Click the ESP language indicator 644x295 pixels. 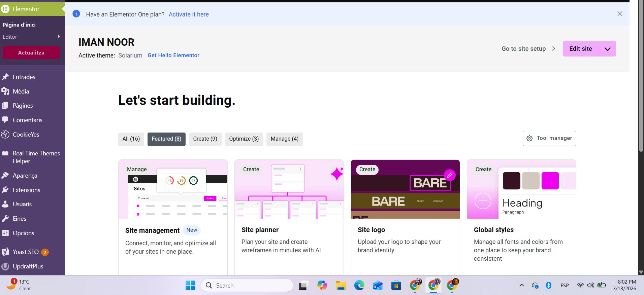(565, 285)
